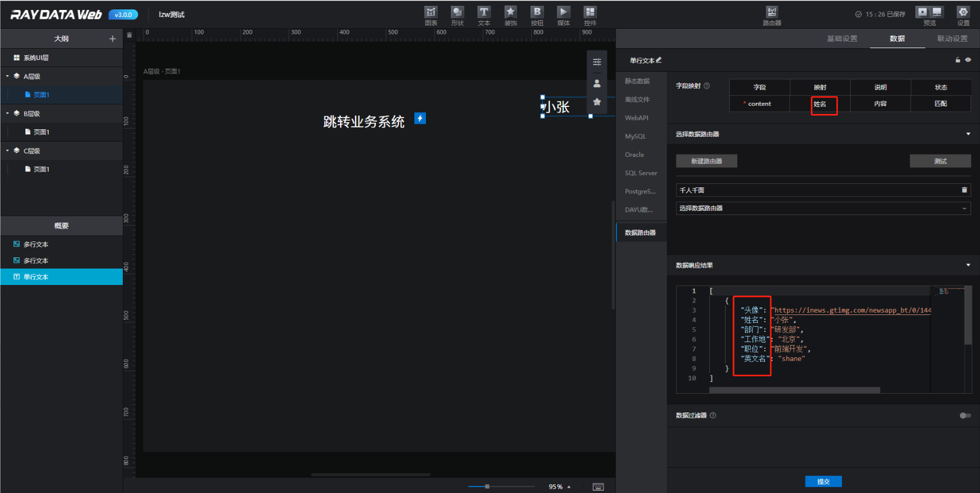The height and width of the screenshot is (493, 980).
Task: Click the 设置 gear icon
Action: [963, 13]
